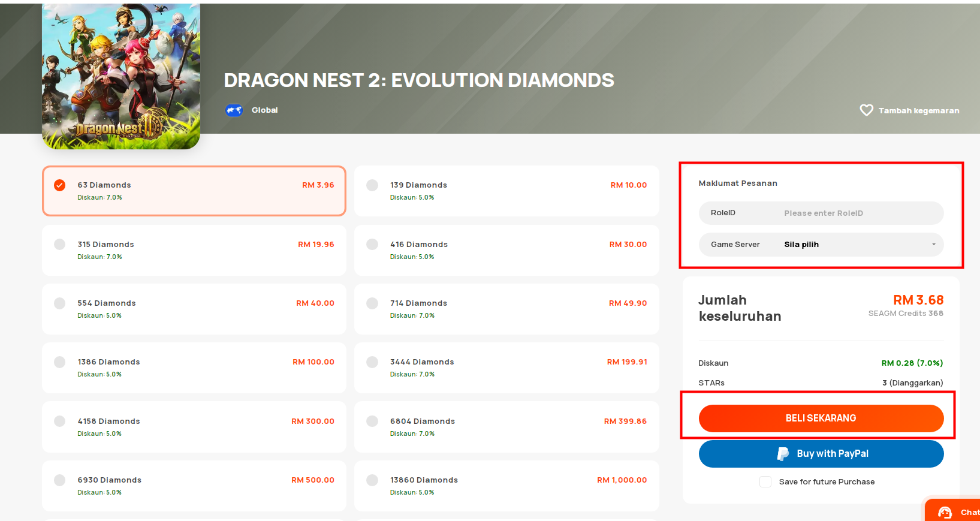Click the Buy with PayPal button

click(821, 454)
